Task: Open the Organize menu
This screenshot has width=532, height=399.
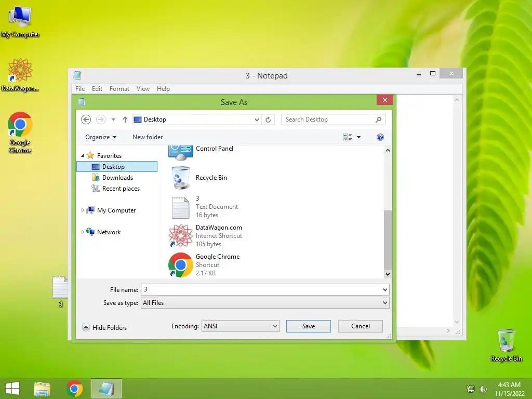Action: coord(101,137)
